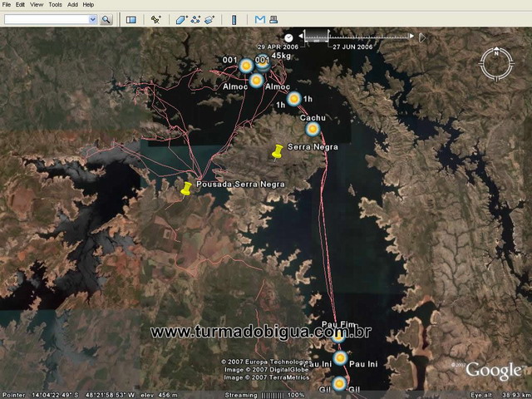Image resolution: width=532 pixels, height=399 pixels.
Task: Focus the search location input field
Action: coord(47,19)
